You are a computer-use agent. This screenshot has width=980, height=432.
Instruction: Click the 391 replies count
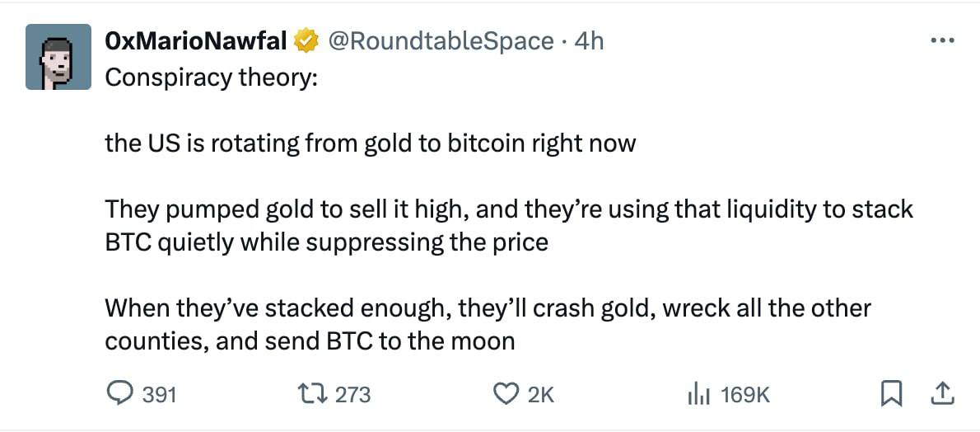coord(159,395)
